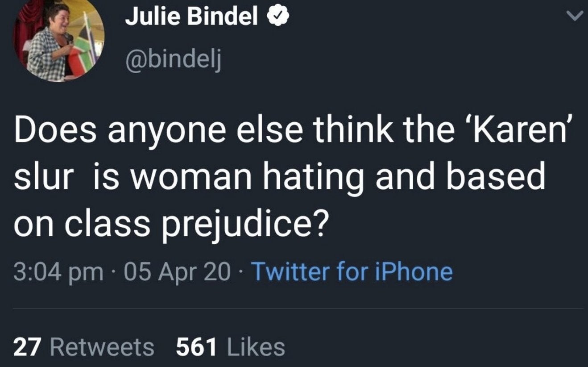Image resolution: width=588 pixels, height=367 pixels.
Task: View the 27 Retweets list
Action: coord(84,347)
